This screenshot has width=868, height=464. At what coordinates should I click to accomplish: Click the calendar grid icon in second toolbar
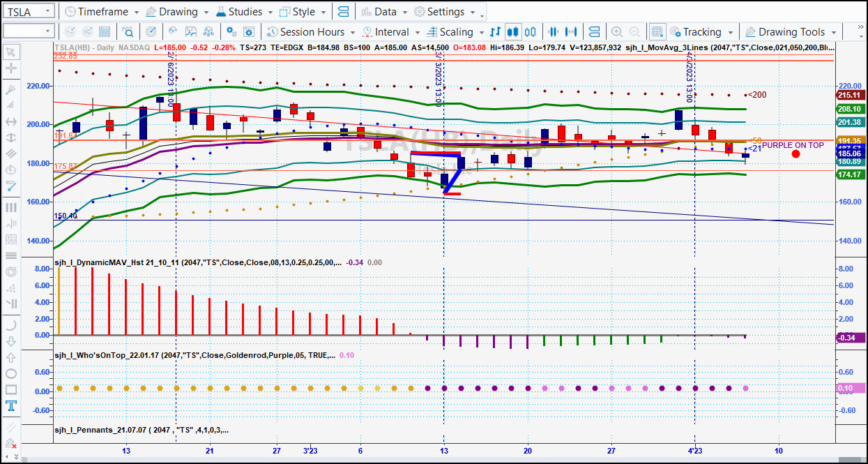click(104, 31)
